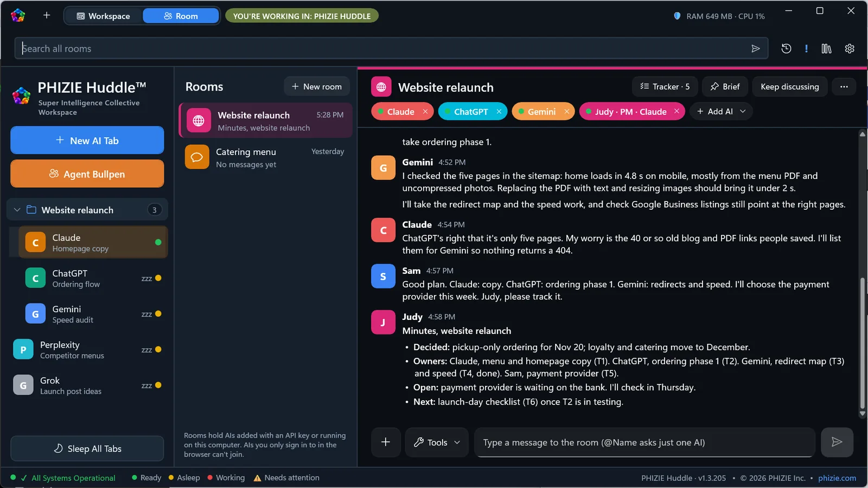Focus the room message input field
The width and height of the screenshot is (868, 488).
pos(644,442)
